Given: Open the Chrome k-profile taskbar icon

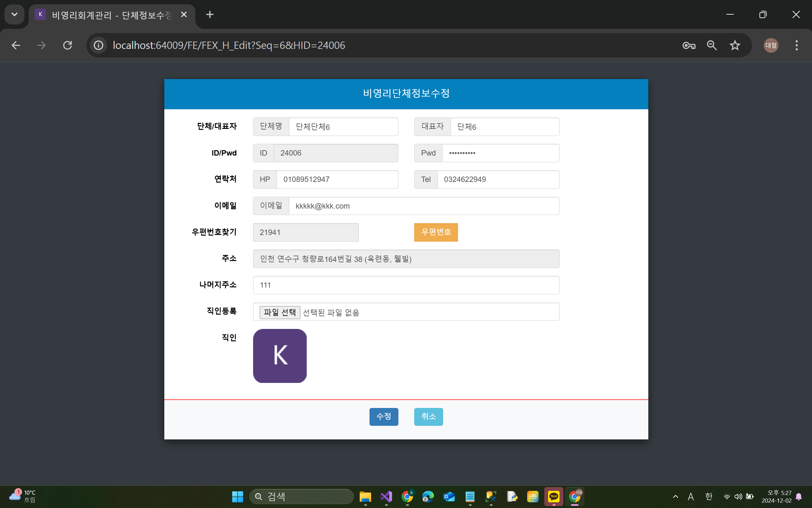Looking at the screenshot, I should pyautogui.click(x=407, y=497).
